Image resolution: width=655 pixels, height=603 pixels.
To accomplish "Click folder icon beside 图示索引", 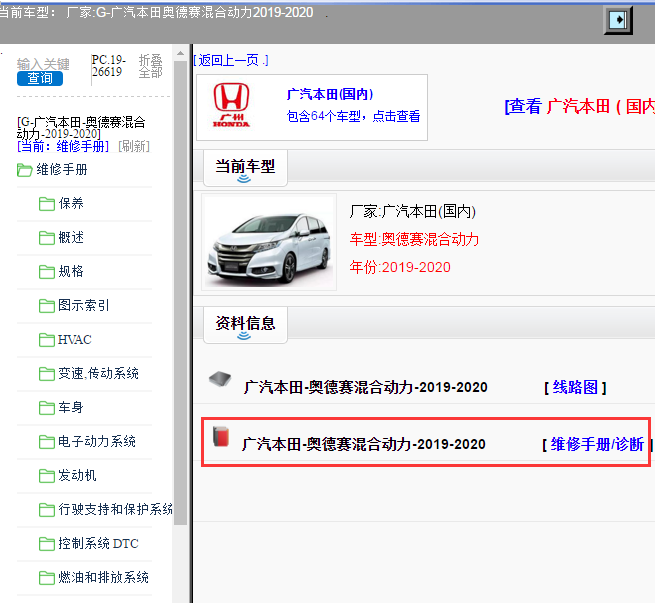I will click(x=47, y=306).
